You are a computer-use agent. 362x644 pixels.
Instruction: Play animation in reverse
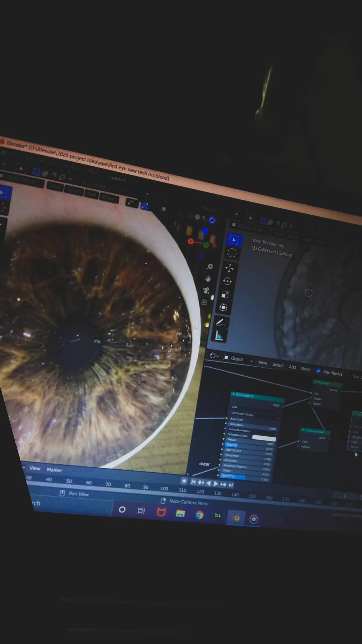coord(208,483)
